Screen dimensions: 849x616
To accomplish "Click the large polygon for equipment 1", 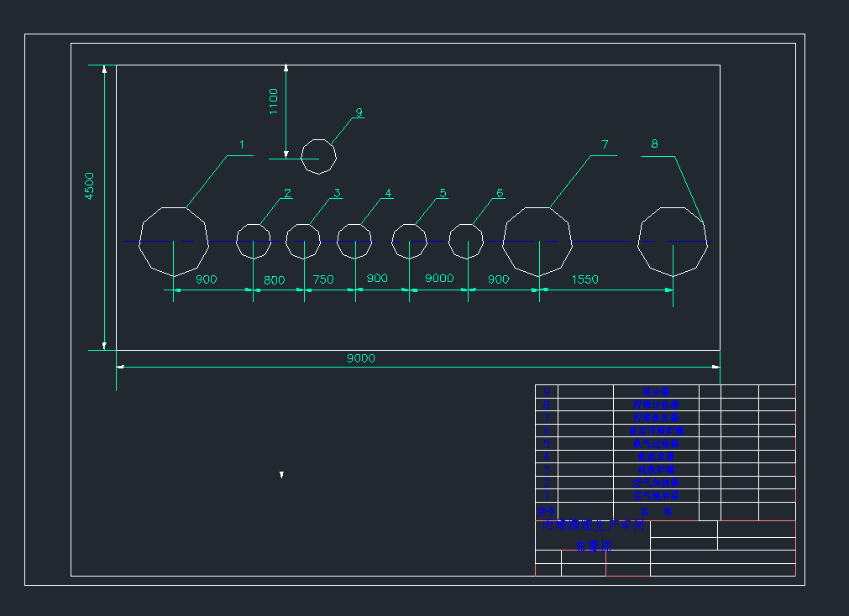I will 173,242.
